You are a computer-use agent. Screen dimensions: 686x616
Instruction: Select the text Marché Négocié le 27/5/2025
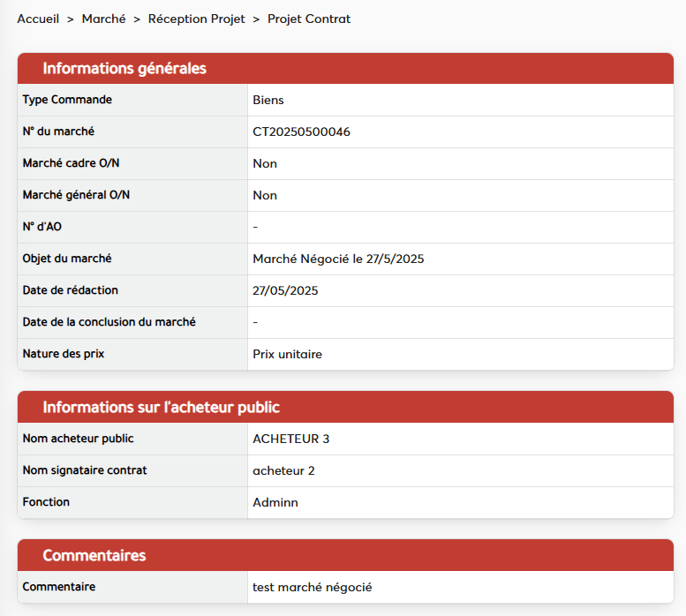coord(339,259)
